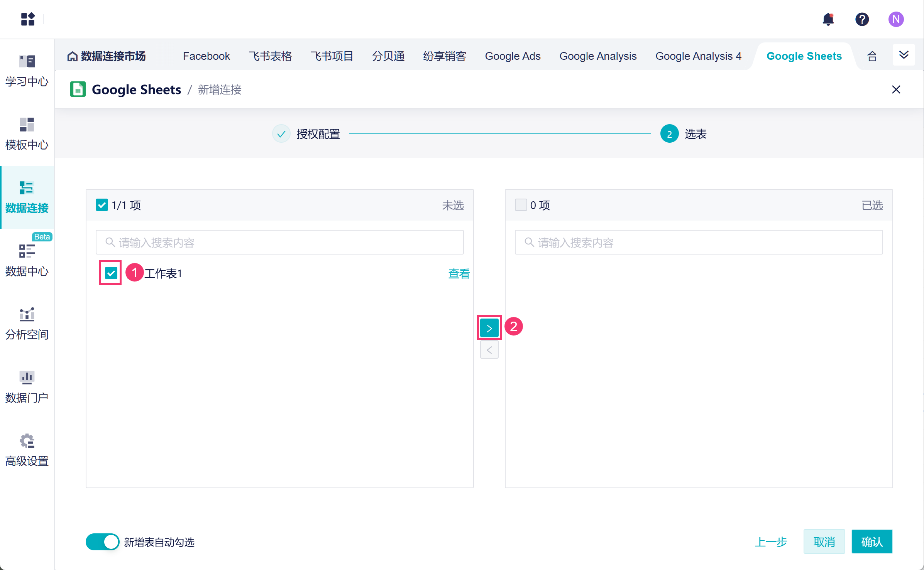924x570 pixels.
Task: Close the 新增连接 panel
Action: [x=896, y=89]
